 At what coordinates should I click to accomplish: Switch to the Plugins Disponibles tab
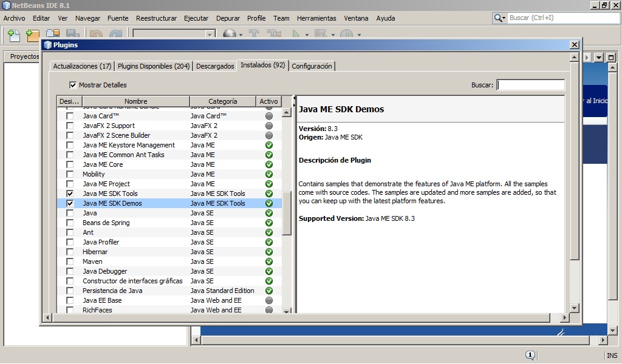153,66
